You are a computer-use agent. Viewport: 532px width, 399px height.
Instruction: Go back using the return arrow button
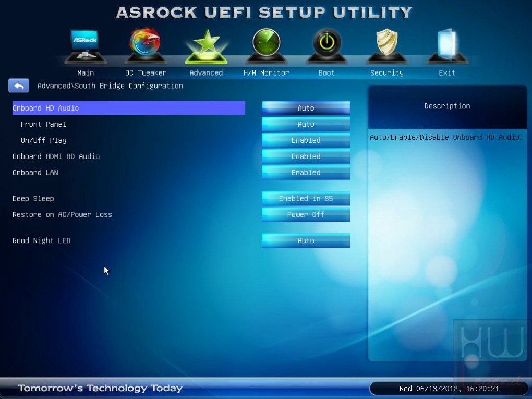(x=19, y=86)
